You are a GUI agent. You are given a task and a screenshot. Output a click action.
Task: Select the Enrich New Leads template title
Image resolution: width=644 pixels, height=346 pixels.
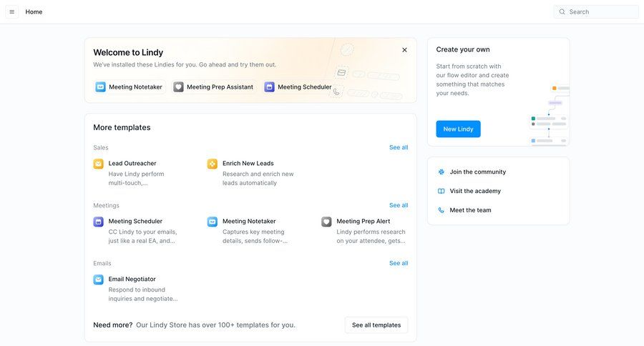click(x=248, y=164)
